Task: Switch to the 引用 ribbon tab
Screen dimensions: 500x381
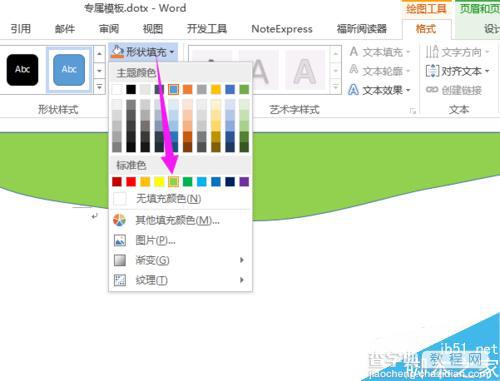Action: tap(20, 29)
